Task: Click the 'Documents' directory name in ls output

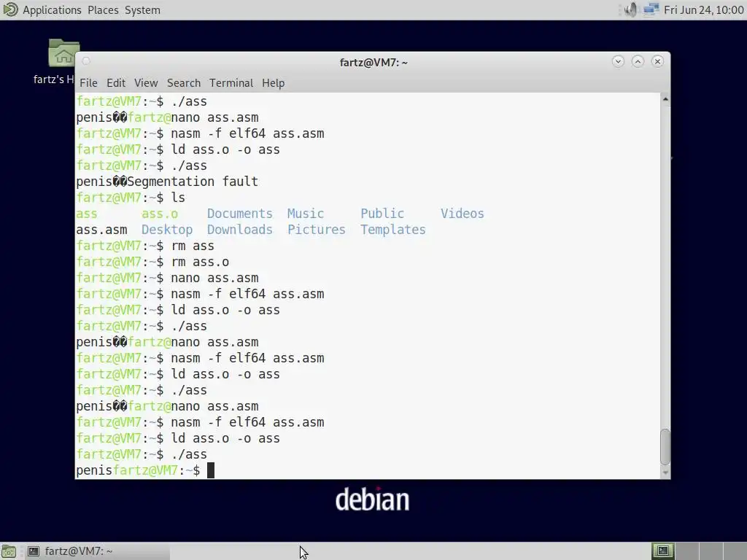Action: point(239,214)
